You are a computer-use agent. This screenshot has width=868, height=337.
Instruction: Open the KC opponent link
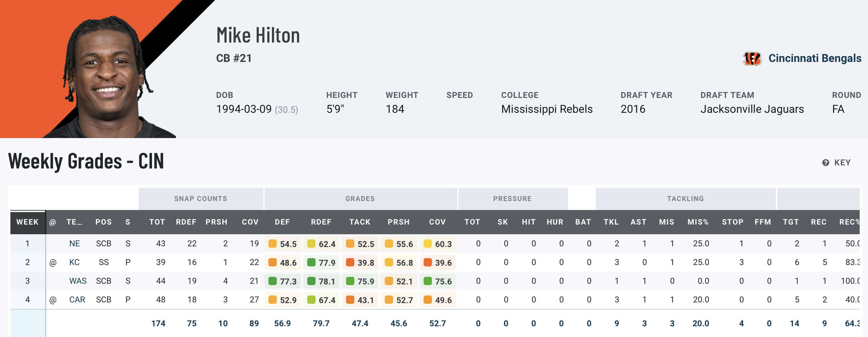pos(74,262)
